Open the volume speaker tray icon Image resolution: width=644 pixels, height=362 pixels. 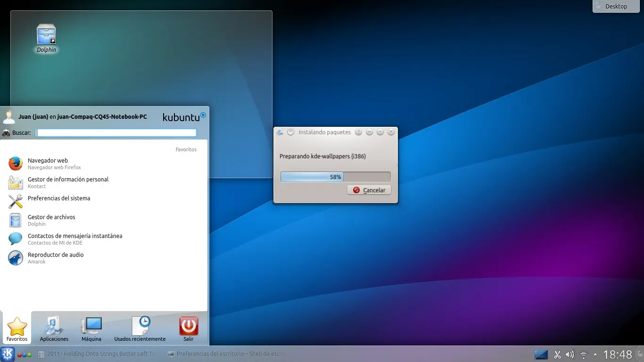(x=570, y=354)
